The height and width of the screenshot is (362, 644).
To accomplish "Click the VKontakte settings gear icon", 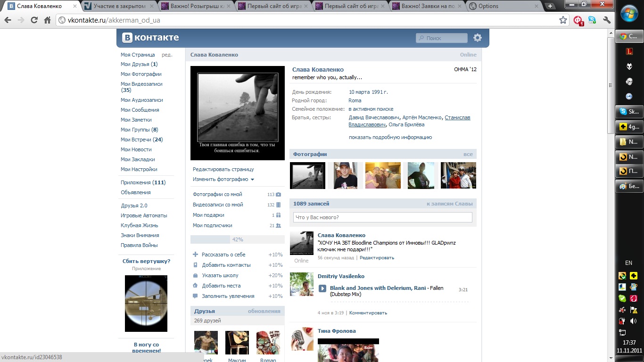I will 478,38.
